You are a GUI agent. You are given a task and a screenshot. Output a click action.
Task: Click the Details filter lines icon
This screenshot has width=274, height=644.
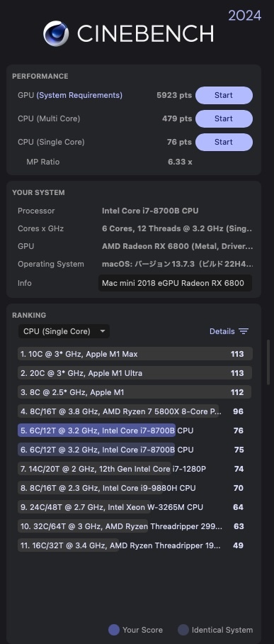click(x=244, y=331)
